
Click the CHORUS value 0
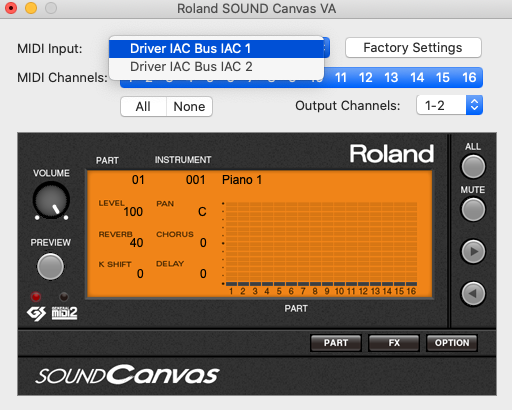[203, 243]
